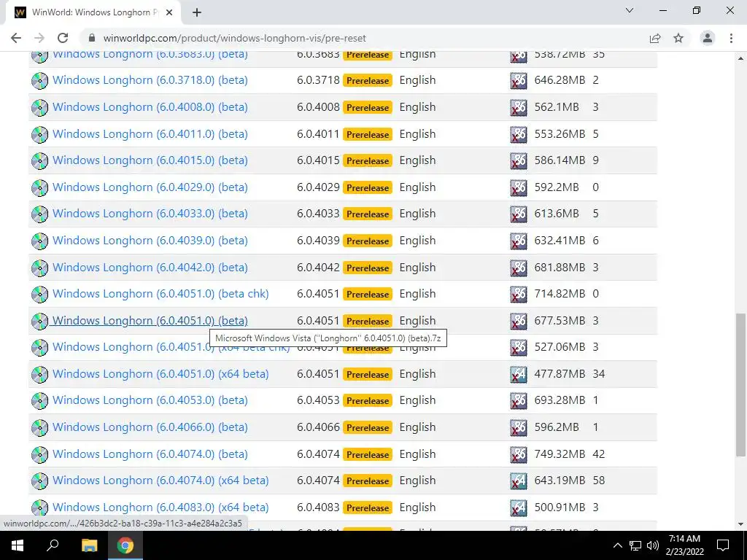The height and width of the screenshot is (560, 747).
Task: Open the tab search chevron
Action: pos(630,10)
